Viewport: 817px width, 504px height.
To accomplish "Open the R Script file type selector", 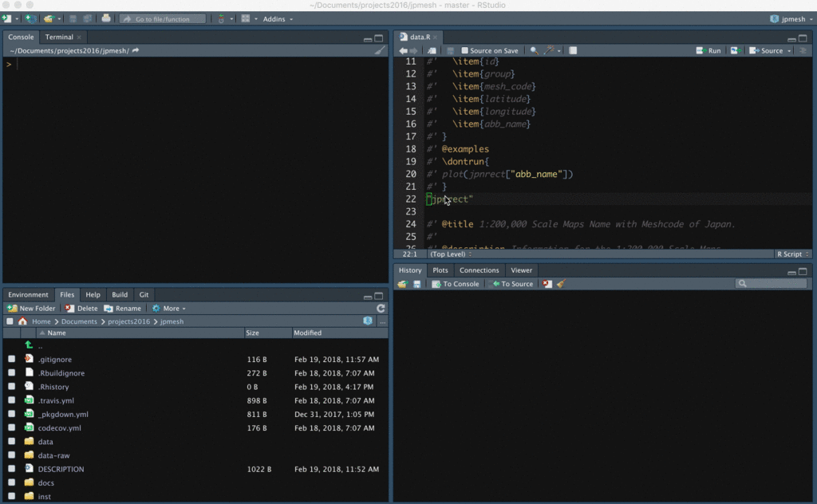I will point(793,254).
